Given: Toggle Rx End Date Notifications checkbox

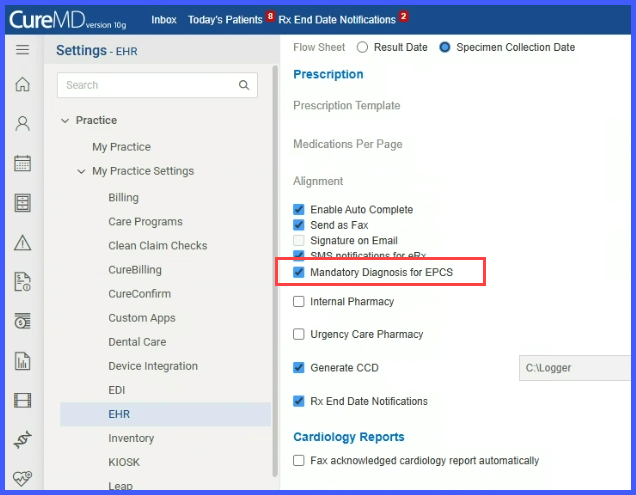Looking at the screenshot, I should [x=299, y=401].
